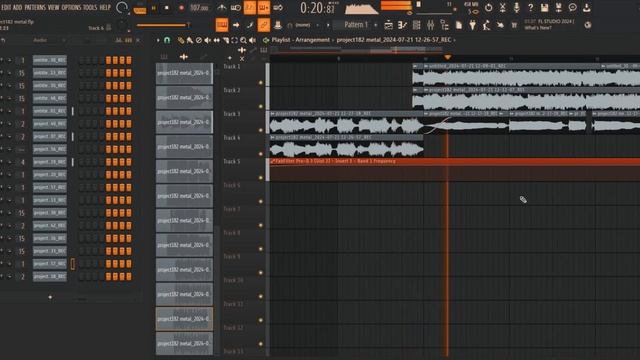Click the stop playback button

[167, 8]
